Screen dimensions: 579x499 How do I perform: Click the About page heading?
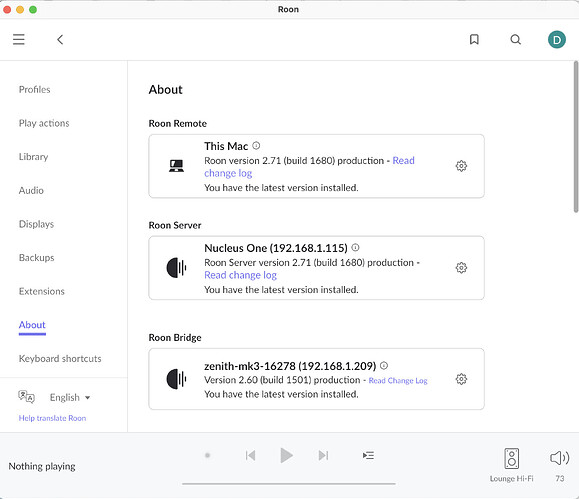coord(165,89)
